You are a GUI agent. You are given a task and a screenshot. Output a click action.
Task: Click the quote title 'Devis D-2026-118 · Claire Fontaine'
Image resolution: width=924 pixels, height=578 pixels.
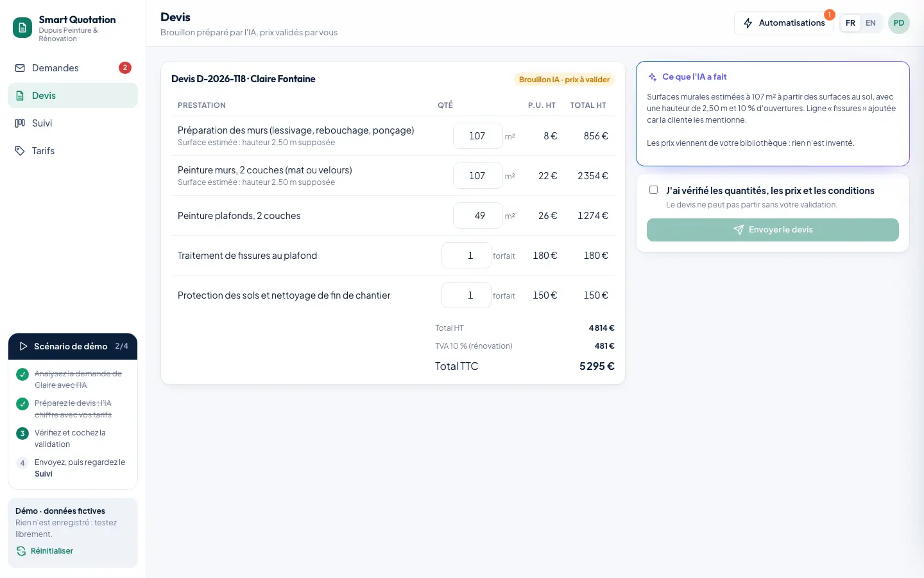tap(243, 79)
